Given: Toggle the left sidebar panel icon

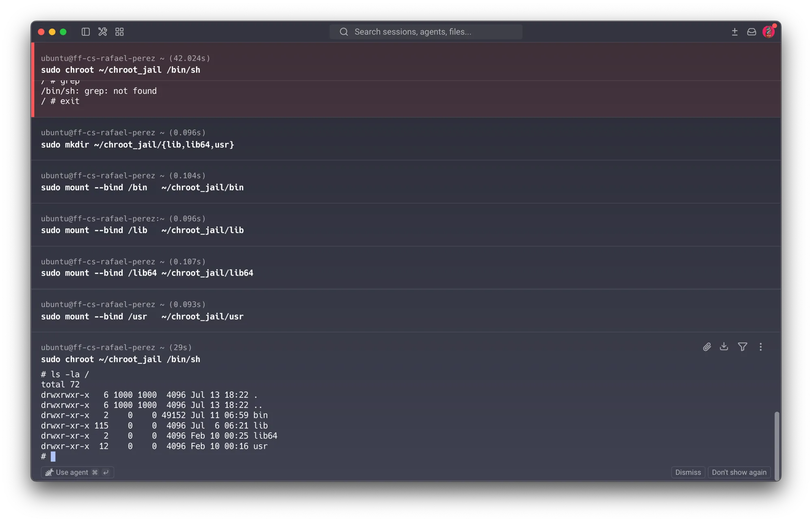Looking at the screenshot, I should 85,32.
